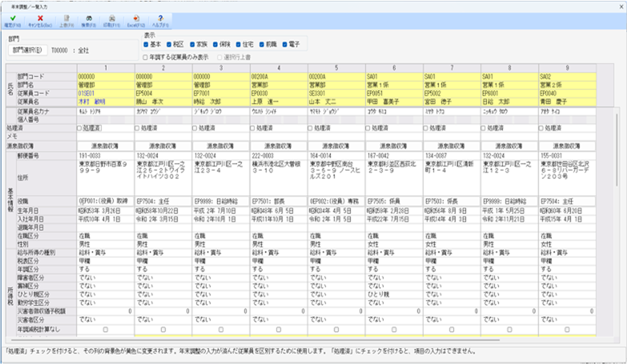Tick 年調減税計算なし checkbox in column 5
This screenshot has width=627, height=364.
pos(336,330)
